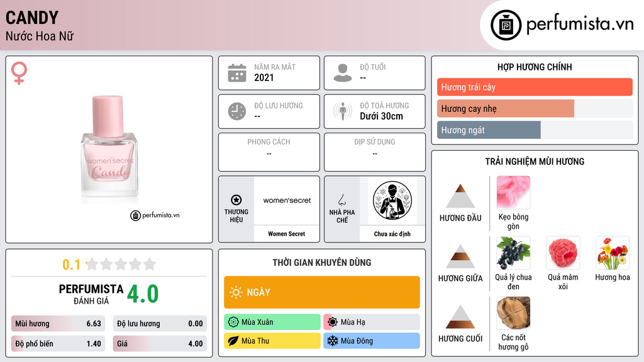This screenshot has height=362, width=644.
Task: Click the star badge icon above Thương hiệu
Action: 236,200
